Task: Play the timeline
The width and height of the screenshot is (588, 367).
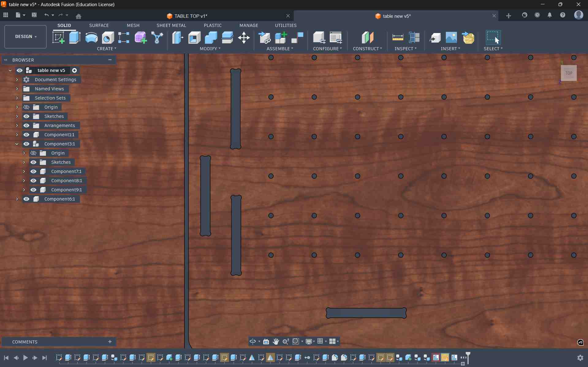Action: coord(25,358)
